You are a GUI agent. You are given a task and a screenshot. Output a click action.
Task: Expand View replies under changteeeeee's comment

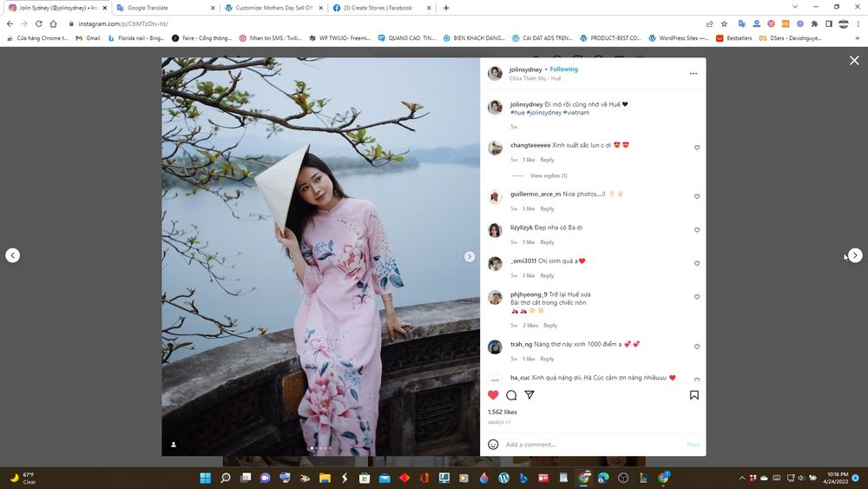coord(548,175)
